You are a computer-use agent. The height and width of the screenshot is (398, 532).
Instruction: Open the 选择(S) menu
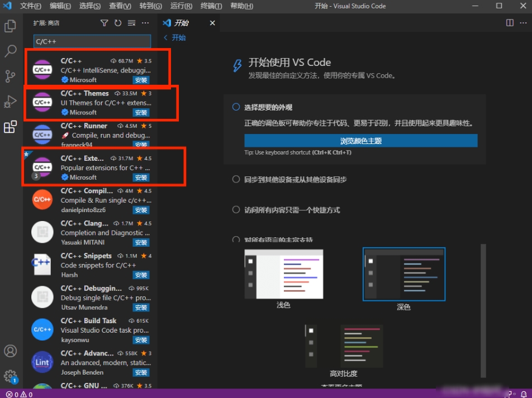(89, 6)
